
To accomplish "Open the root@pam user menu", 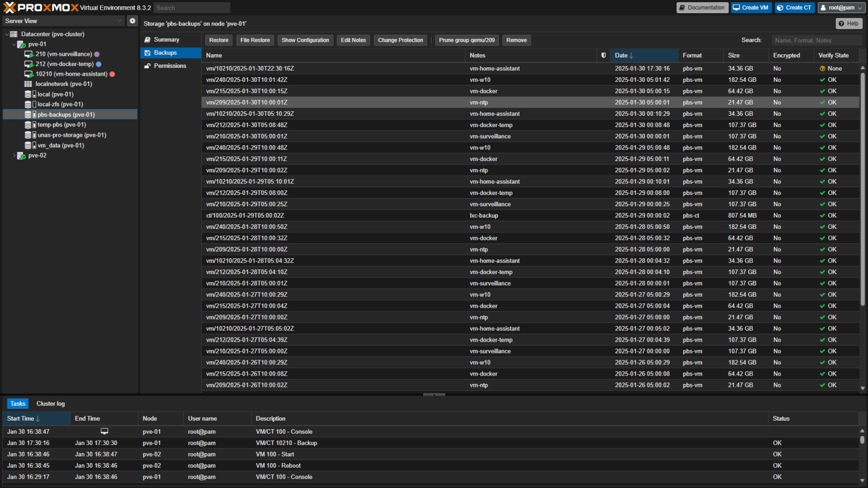I will pyautogui.click(x=840, y=7).
